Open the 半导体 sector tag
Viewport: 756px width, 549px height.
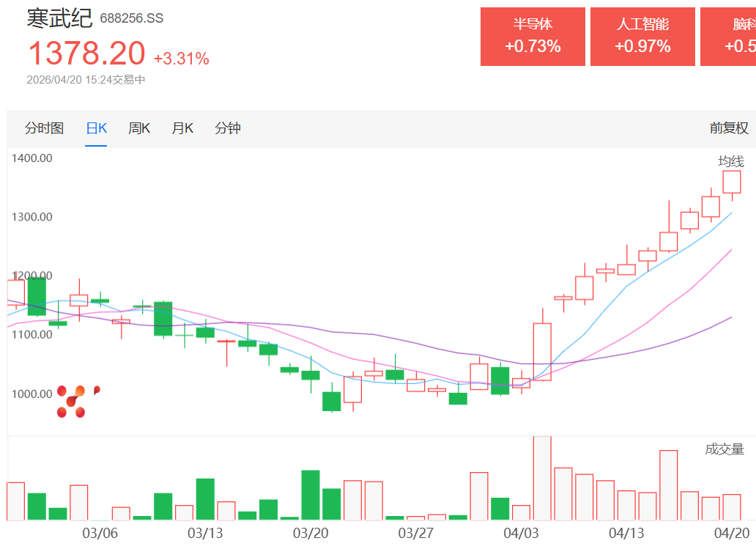[x=533, y=37]
